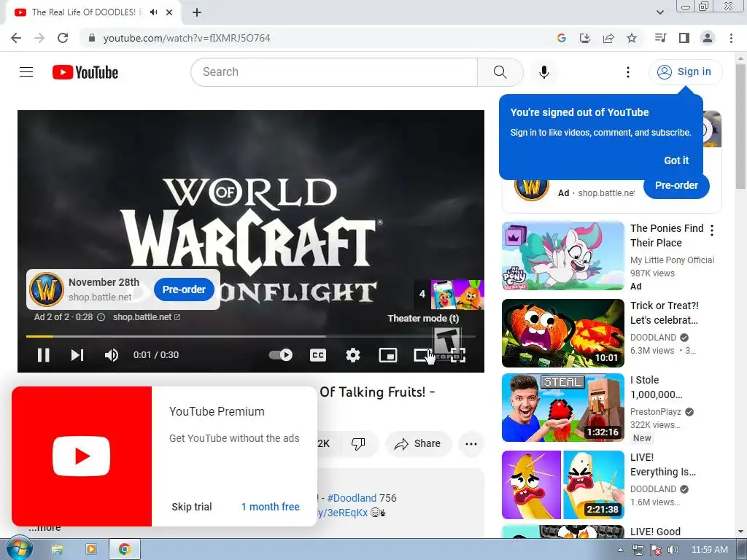Share this page from address bar
This screenshot has width=747, height=560.
(608, 38)
